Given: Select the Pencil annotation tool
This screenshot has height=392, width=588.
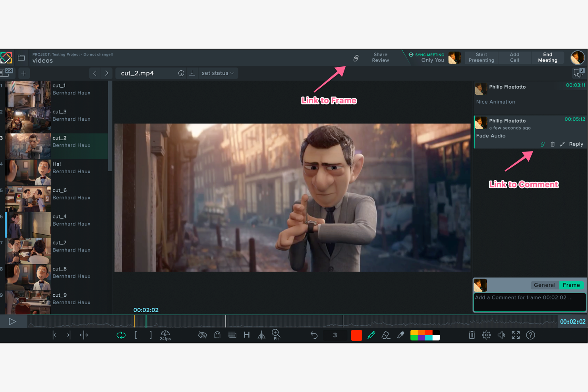Looking at the screenshot, I should tap(371, 335).
